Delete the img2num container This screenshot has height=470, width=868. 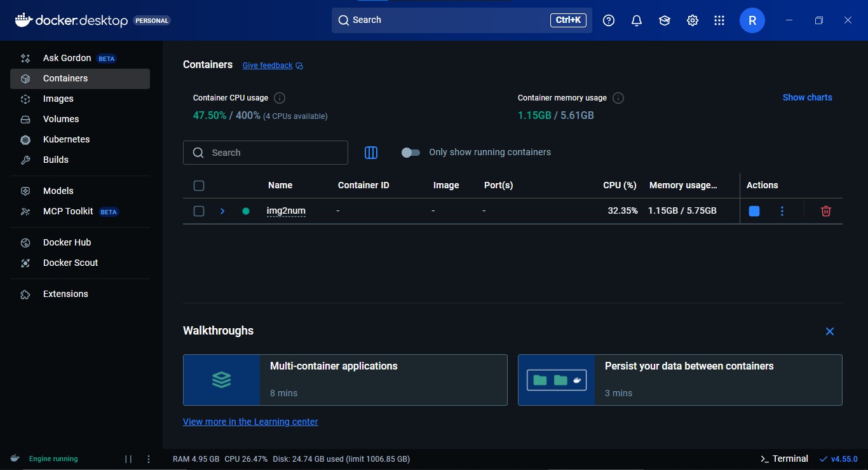(825, 211)
